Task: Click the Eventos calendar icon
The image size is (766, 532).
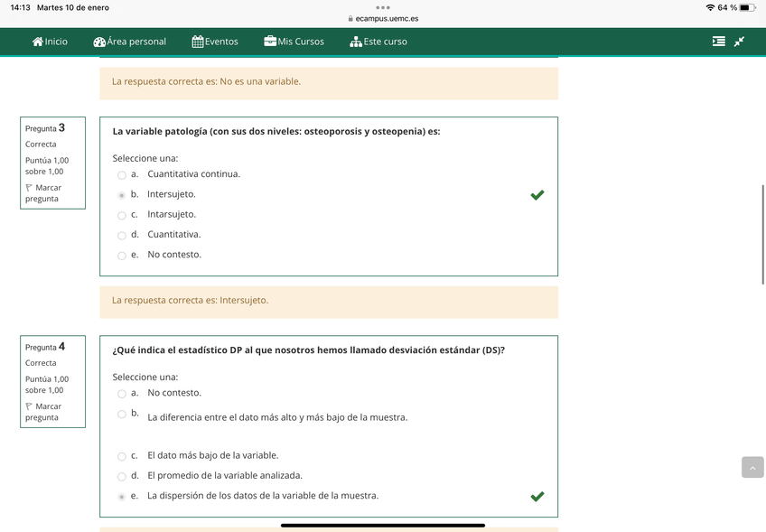Action: point(196,41)
